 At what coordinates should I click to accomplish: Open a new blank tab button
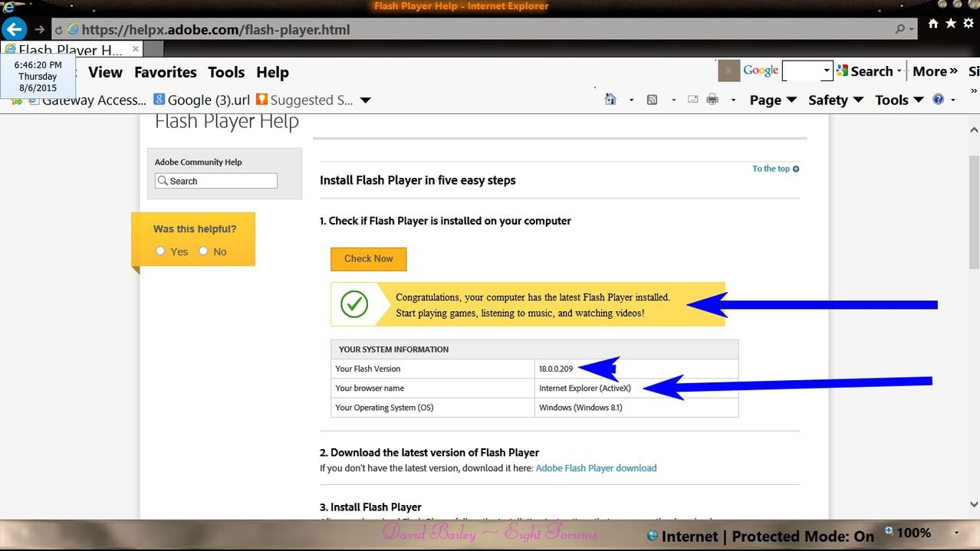tap(154, 48)
